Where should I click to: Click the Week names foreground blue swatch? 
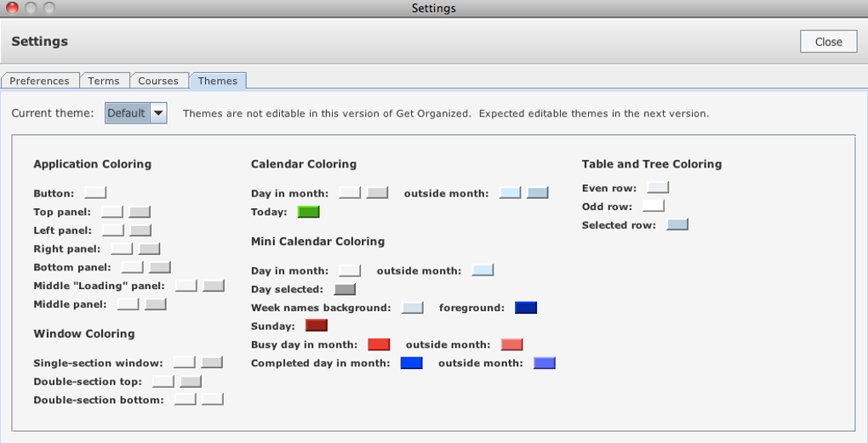(x=525, y=308)
